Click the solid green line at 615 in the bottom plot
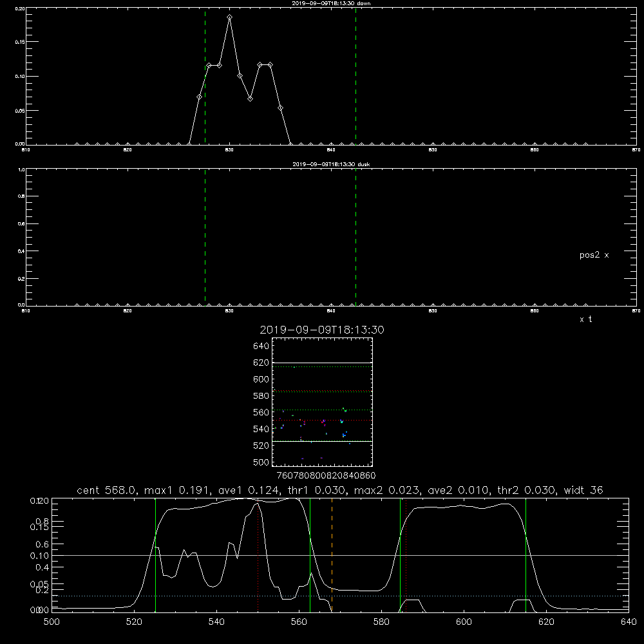The height and width of the screenshot is (644, 644). pos(526,555)
